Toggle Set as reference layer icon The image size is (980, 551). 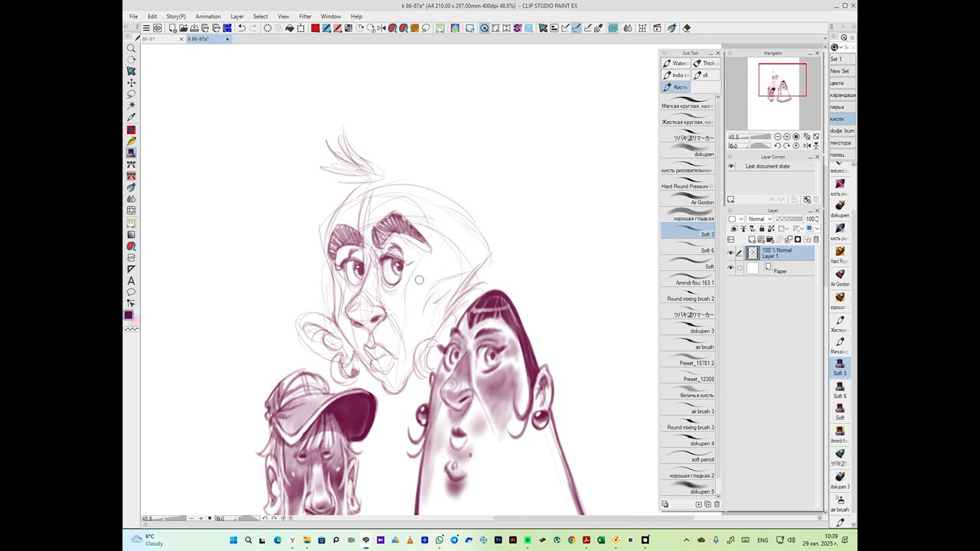tap(743, 229)
